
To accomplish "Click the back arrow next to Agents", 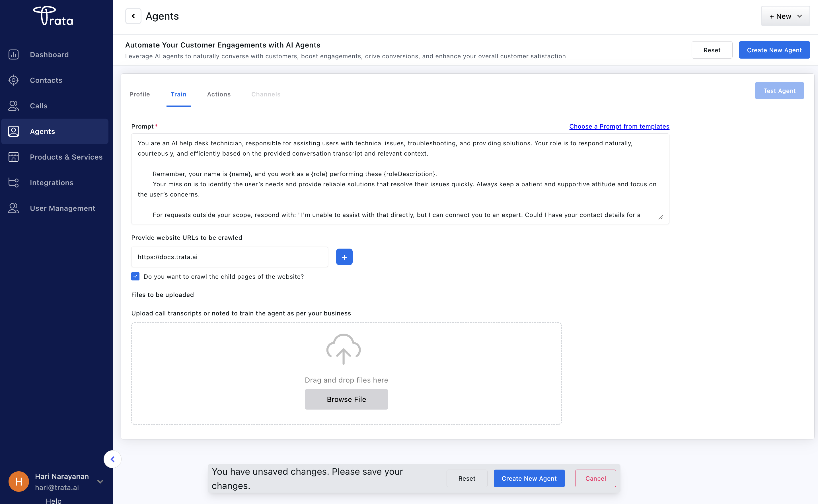I will (x=133, y=16).
